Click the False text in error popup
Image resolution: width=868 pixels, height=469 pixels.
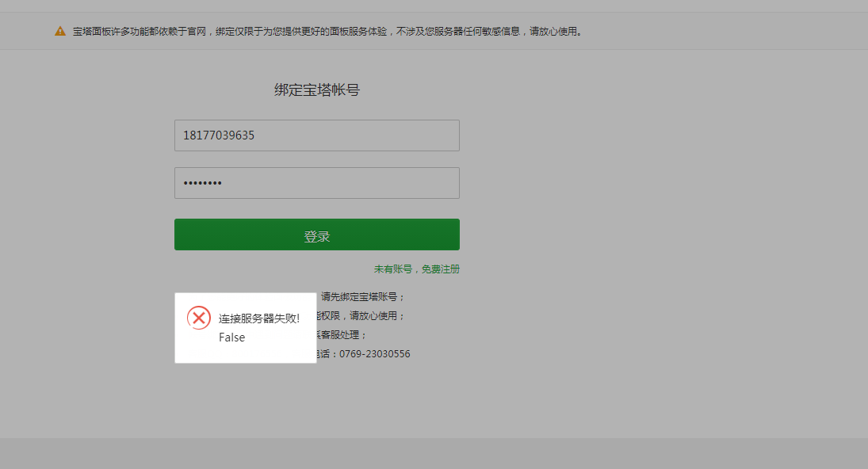tap(232, 337)
